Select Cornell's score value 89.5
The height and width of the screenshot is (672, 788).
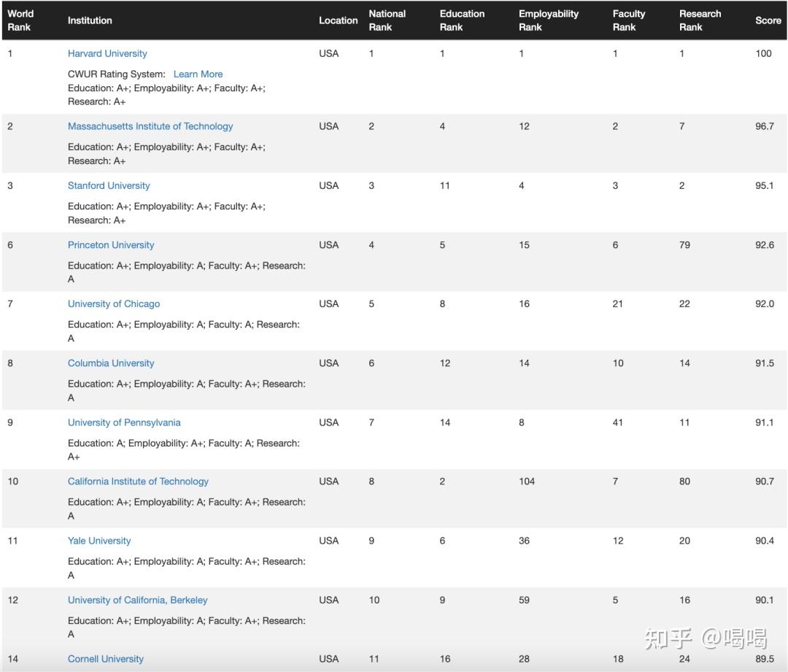click(x=765, y=658)
